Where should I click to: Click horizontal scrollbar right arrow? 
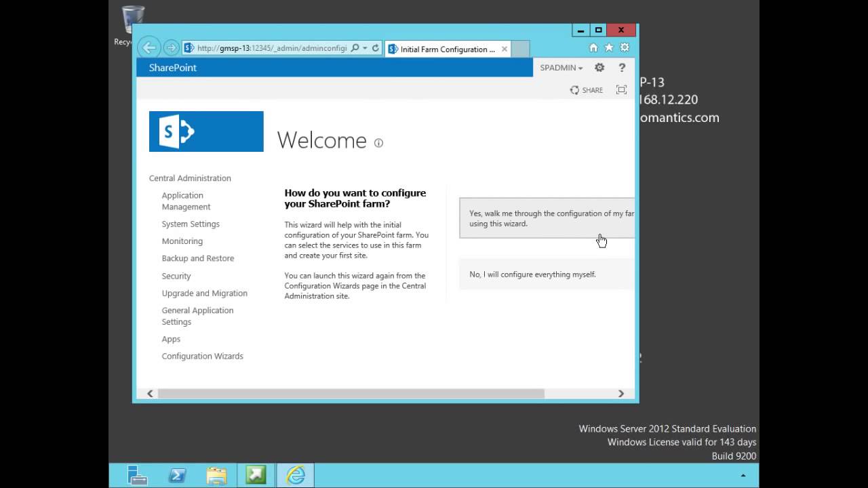click(x=621, y=394)
